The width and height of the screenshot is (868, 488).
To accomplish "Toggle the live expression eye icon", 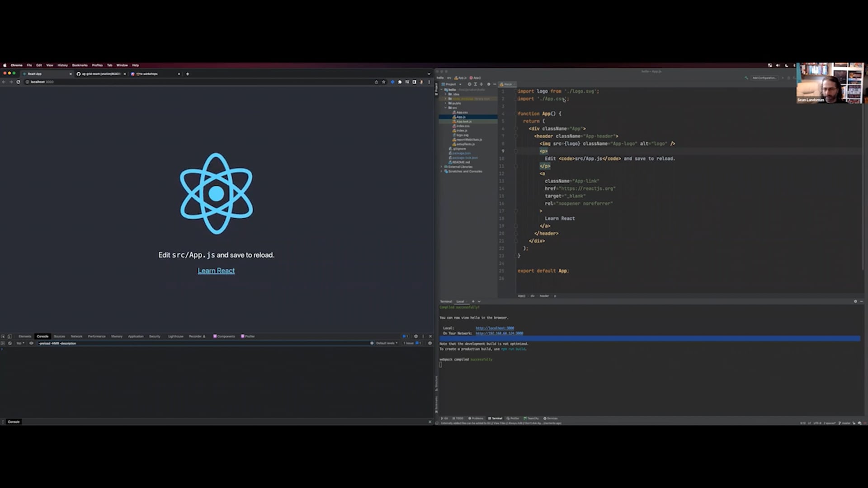I will 31,343.
